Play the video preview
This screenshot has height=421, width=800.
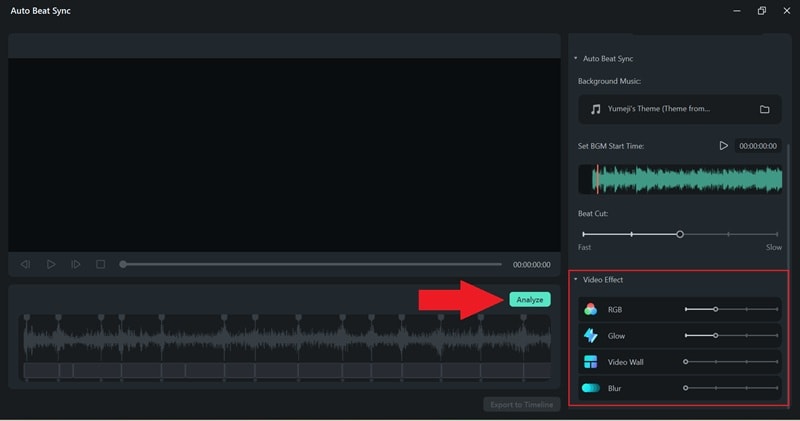(x=51, y=264)
